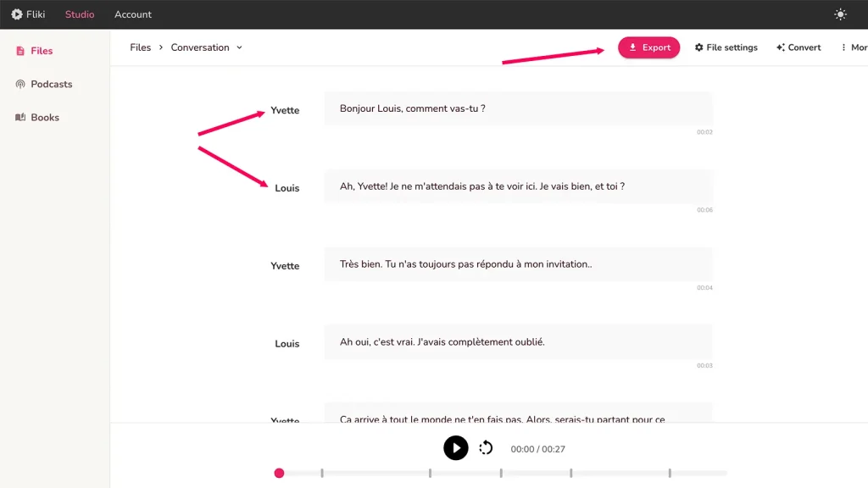868x488 pixels.
Task: Open File settings
Action: tap(726, 47)
